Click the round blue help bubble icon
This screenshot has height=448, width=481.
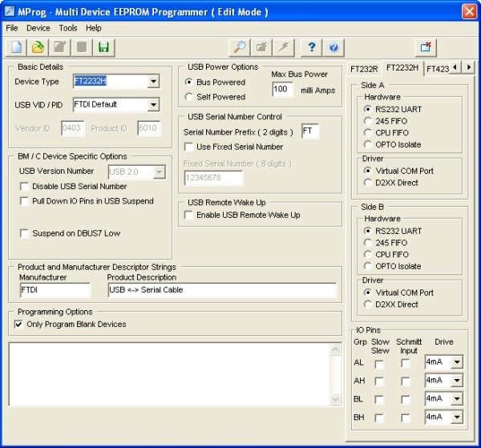333,48
